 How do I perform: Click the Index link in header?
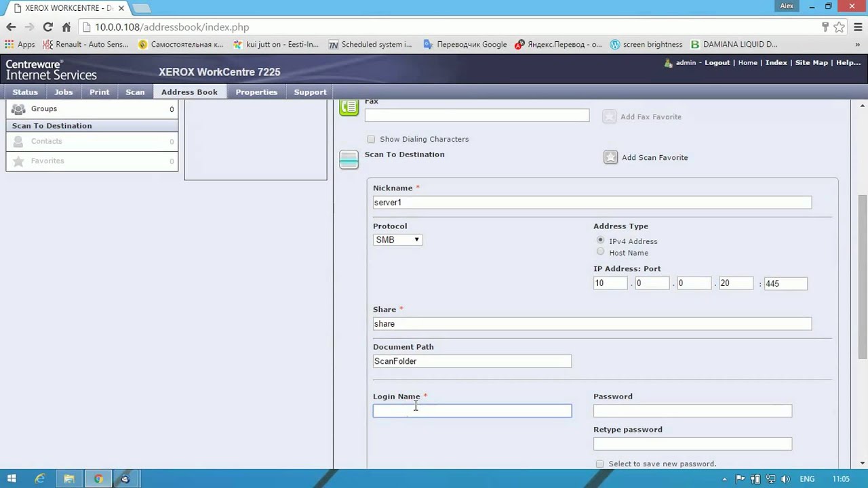pyautogui.click(x=776, y=62)
